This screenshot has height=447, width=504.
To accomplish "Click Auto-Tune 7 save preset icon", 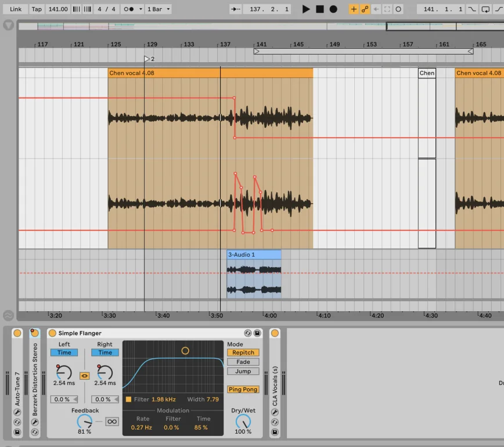I will pyautogui.click(x=17, y=432).
